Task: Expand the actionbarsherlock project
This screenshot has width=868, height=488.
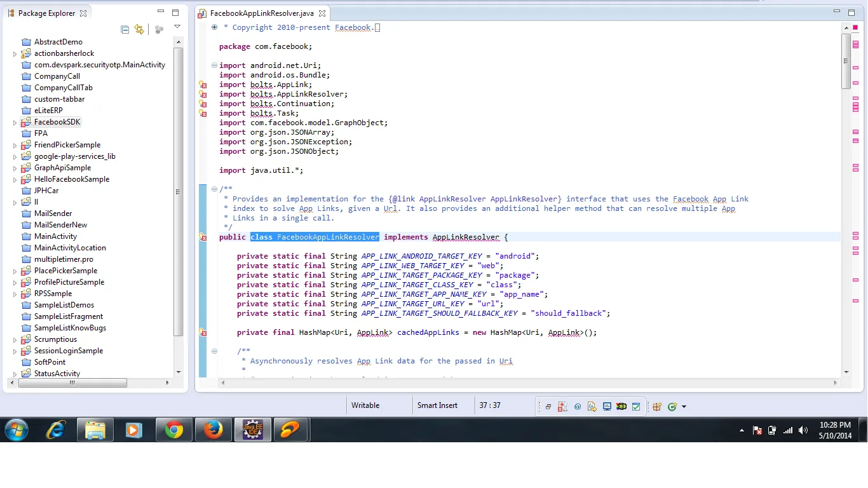Action: 15,54
